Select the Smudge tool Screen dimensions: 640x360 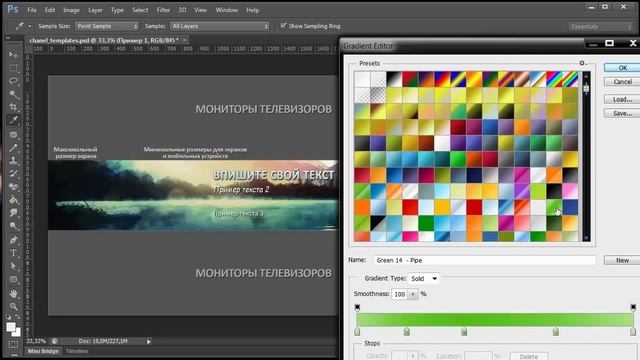point(13,213)
